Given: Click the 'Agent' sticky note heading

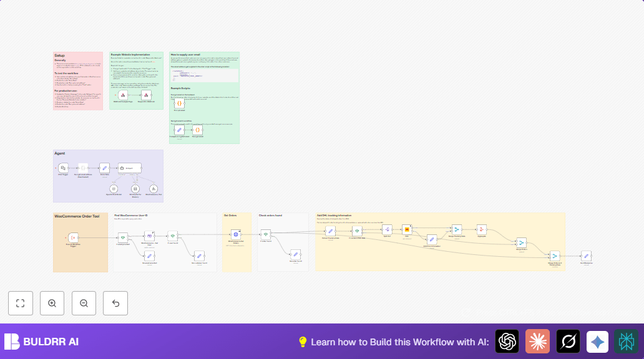Looking at the screenshot, I should (59, 153).
